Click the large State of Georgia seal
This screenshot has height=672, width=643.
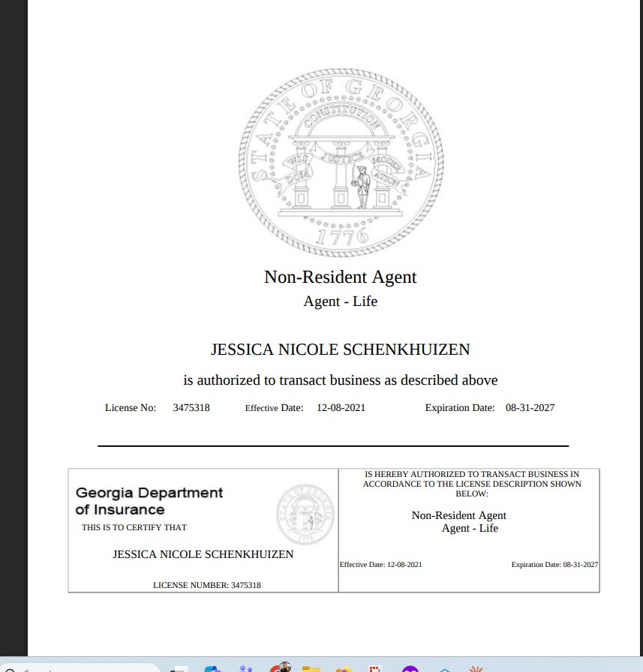pos(341,163)
